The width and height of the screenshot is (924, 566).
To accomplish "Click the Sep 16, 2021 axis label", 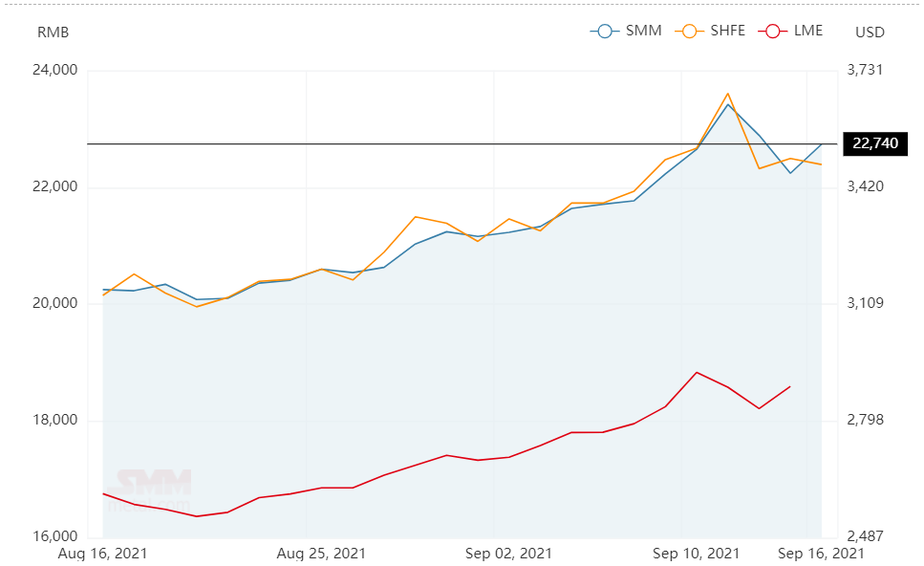I will click(x=821, y=554).
